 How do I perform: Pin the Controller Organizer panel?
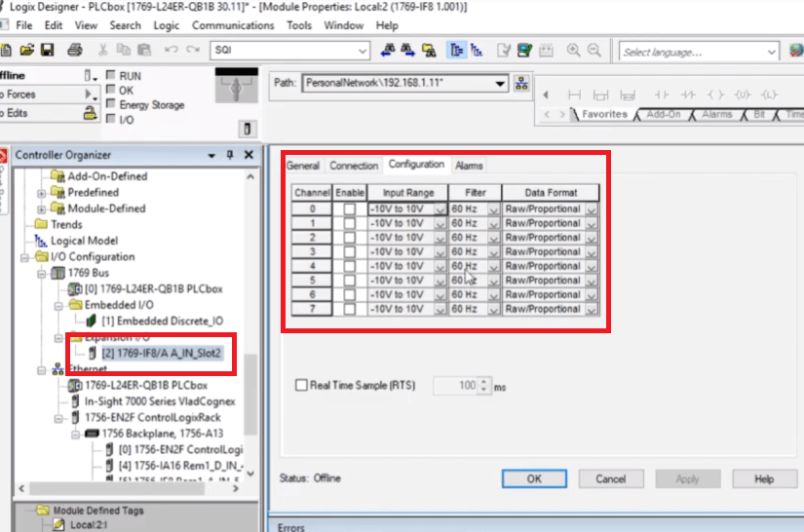click(230, 155)
